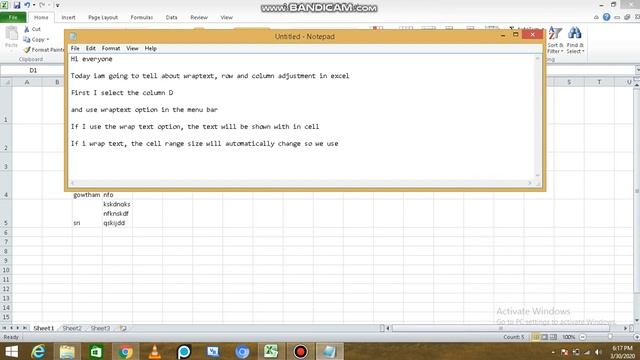This screenshot has height=360, width=640.
Task: Open Notepad's Format menu
Action: [x=111, y=49]
